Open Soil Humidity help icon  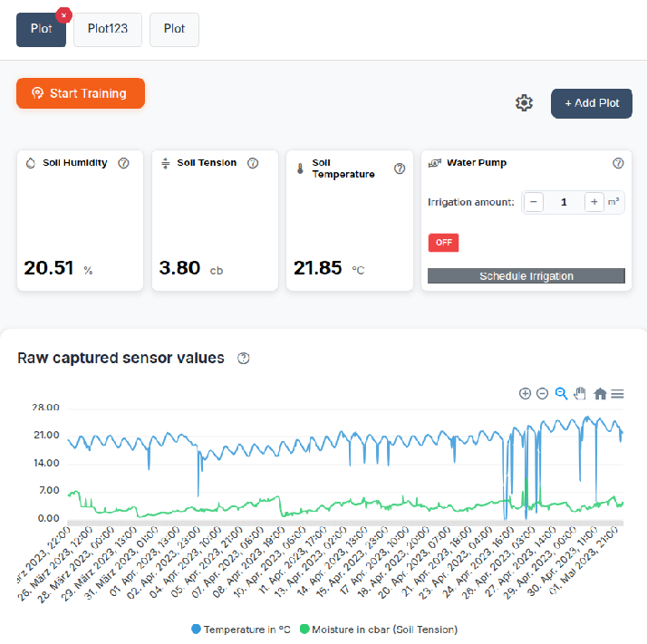point(124,163)
